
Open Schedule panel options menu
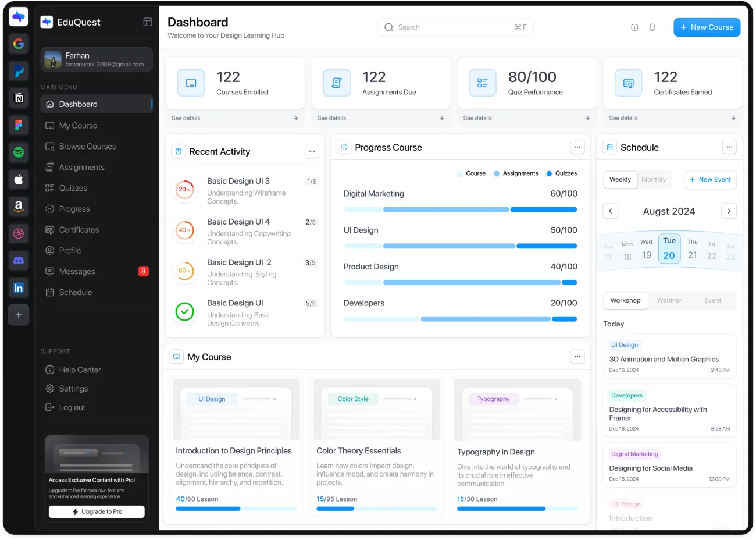click(x=729, y=147)
